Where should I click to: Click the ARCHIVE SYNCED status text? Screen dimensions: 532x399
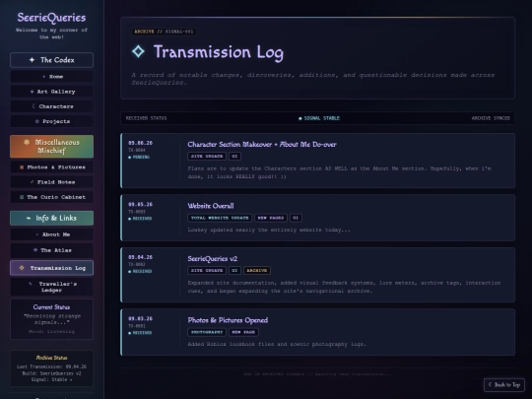(491, 118)
